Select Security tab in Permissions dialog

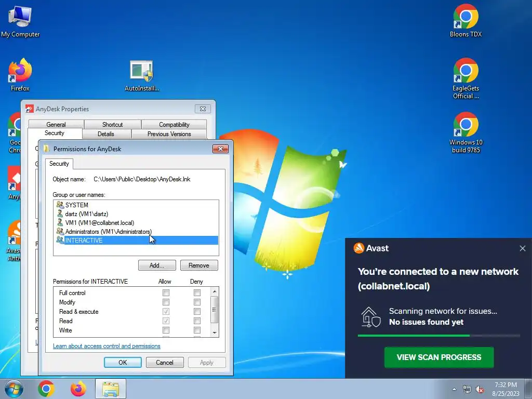[59, 164]
